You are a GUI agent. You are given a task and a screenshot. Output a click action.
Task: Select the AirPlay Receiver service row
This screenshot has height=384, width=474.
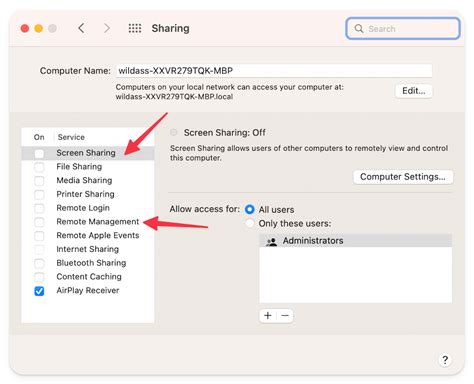tap(88, 290)
